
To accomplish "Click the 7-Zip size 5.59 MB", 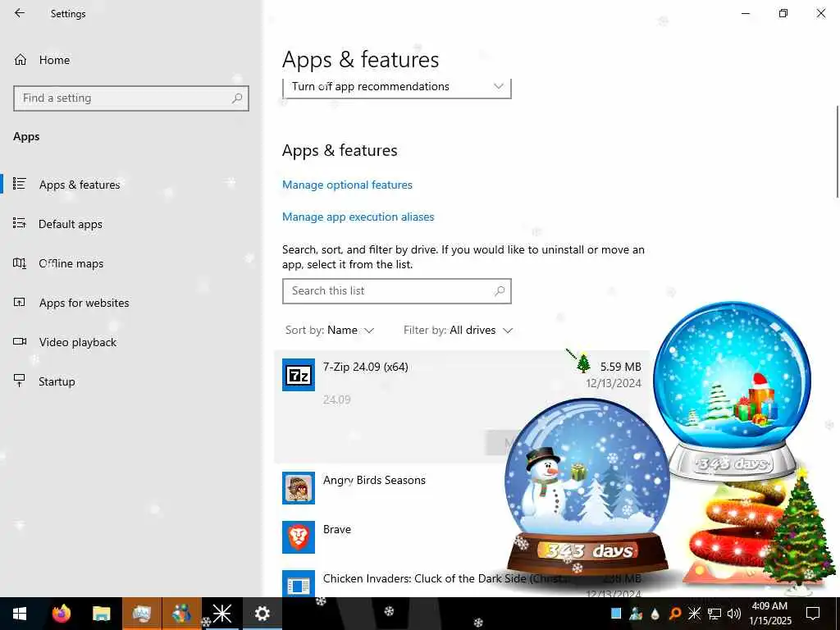I will point(620,367).
